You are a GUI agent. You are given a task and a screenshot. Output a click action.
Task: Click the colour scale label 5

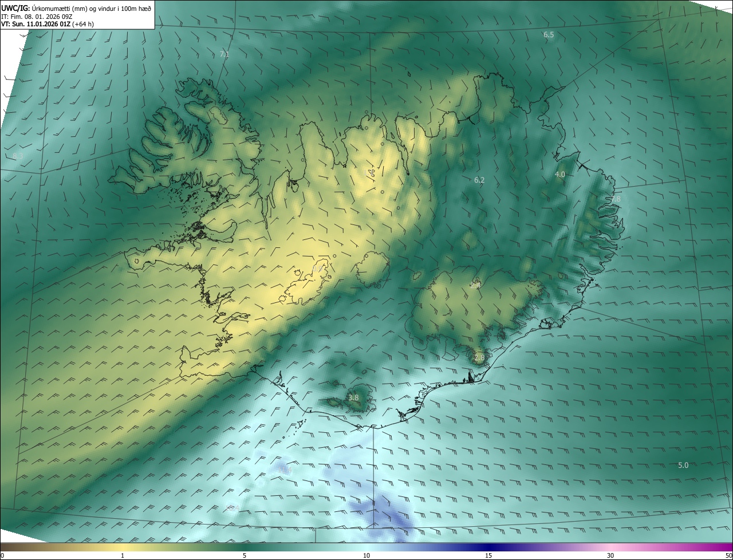point(245,555)
